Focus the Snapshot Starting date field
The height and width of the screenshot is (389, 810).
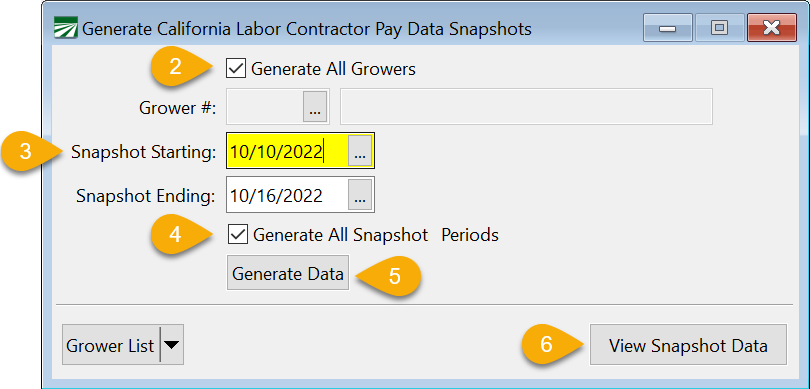[x=288, y=151]
